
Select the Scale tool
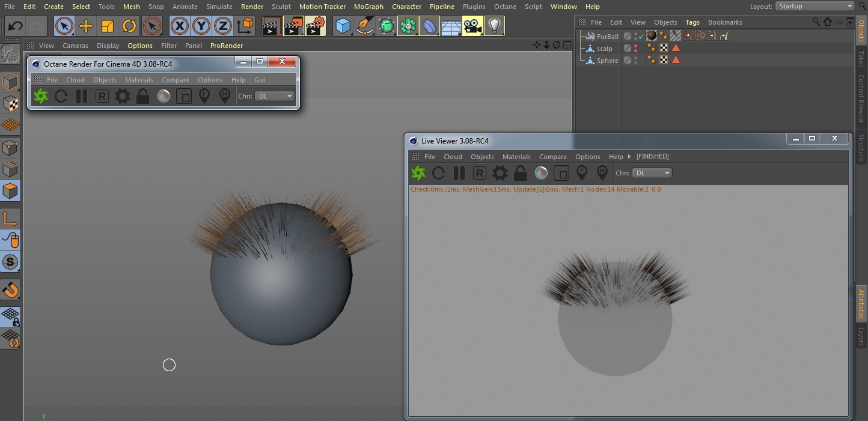(x=108, y=26)
